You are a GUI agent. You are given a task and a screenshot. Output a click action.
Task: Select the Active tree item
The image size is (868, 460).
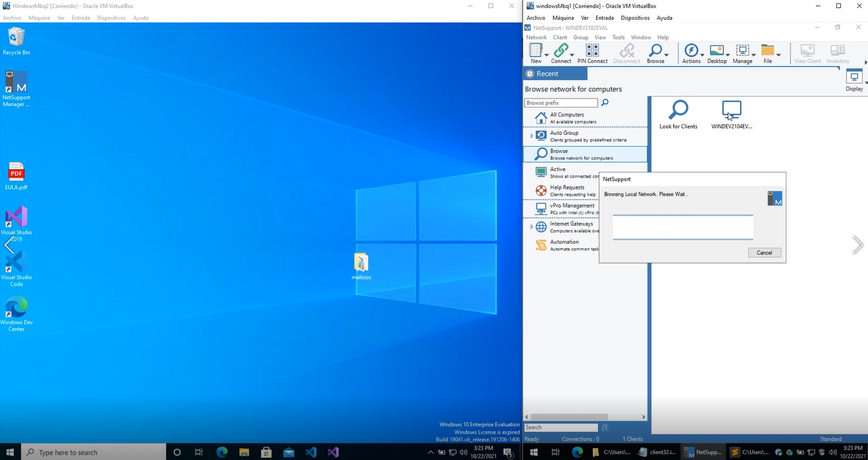coord(567,172)
